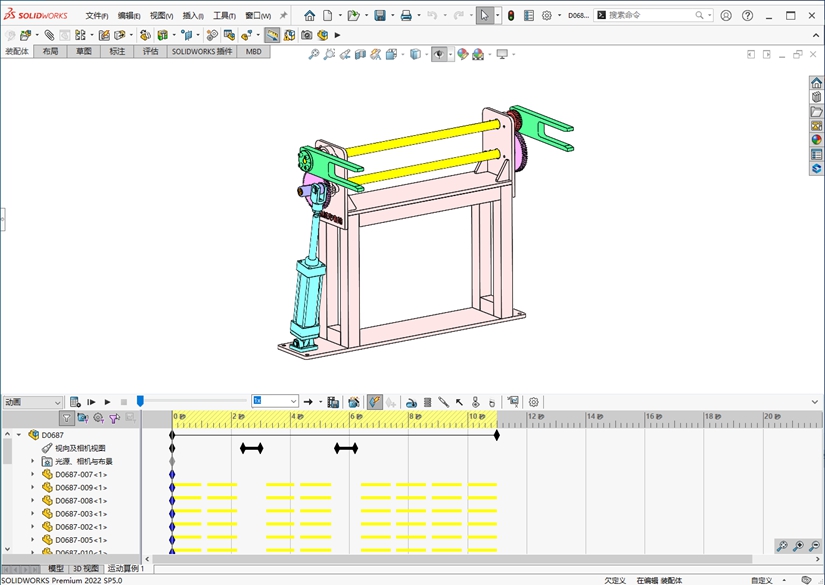Open the study type dropdown showing 动画
This screenshot has height=585, width=825.
33,402
